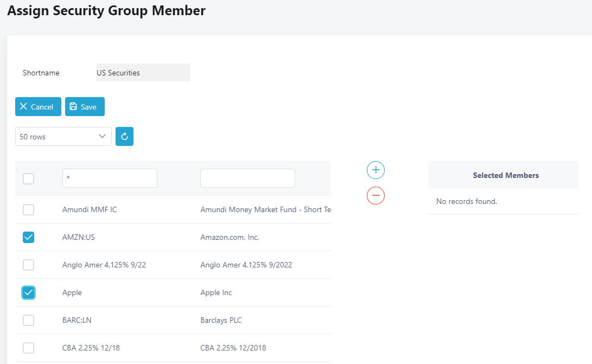Tick the BARC:LN checkbox
Screen dimensions: 592x364
pos(29,320)
